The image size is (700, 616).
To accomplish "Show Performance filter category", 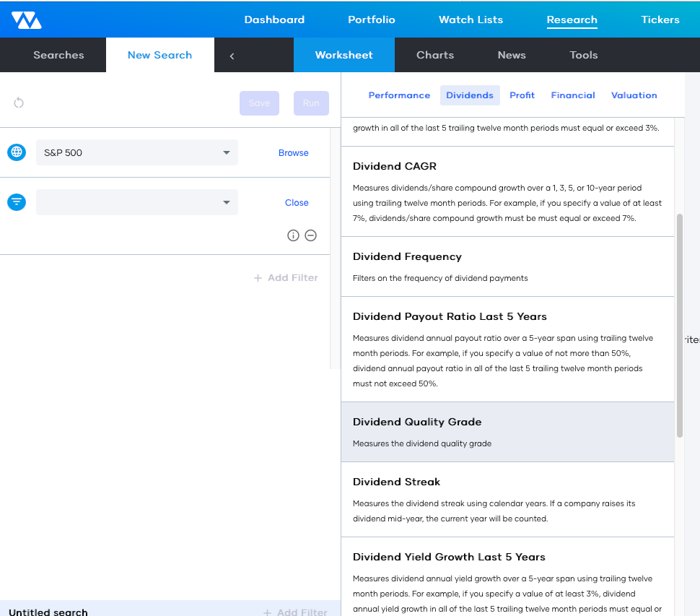I will (399, 95).
